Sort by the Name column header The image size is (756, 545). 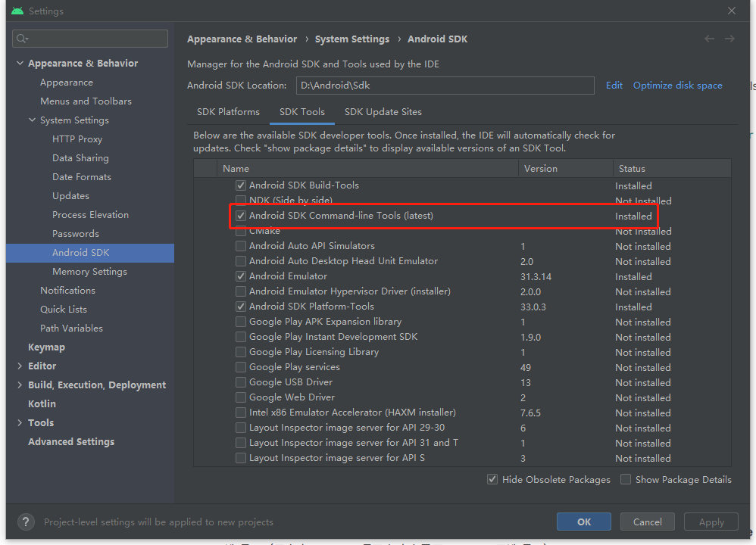[367, 169]
